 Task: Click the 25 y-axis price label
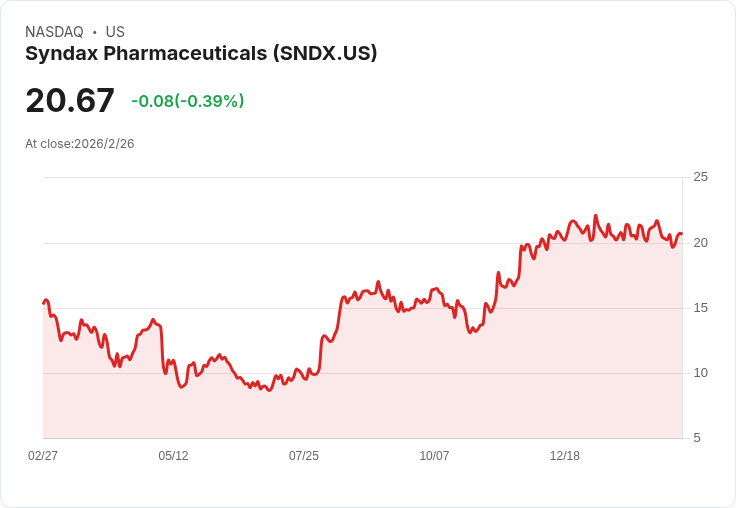point(700,177)
